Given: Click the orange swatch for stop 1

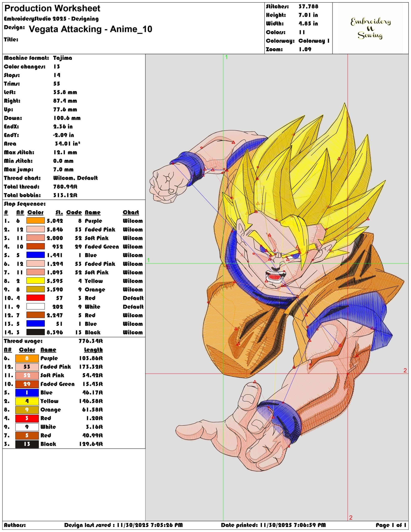Looking at the screenshot, I should 36,221.
